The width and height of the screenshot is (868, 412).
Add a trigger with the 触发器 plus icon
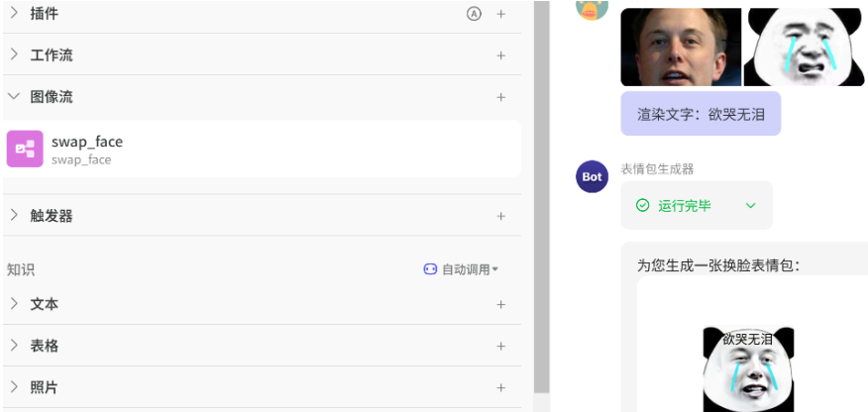tap(501, 216)
